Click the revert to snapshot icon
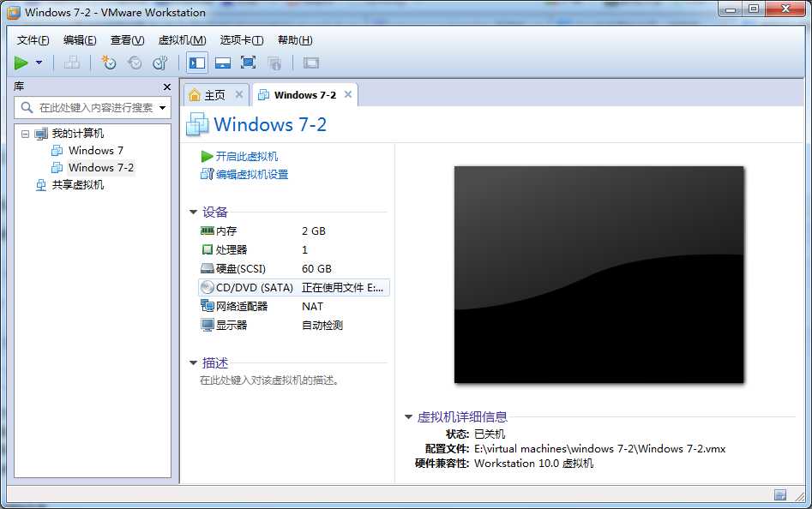 [135, 63]
